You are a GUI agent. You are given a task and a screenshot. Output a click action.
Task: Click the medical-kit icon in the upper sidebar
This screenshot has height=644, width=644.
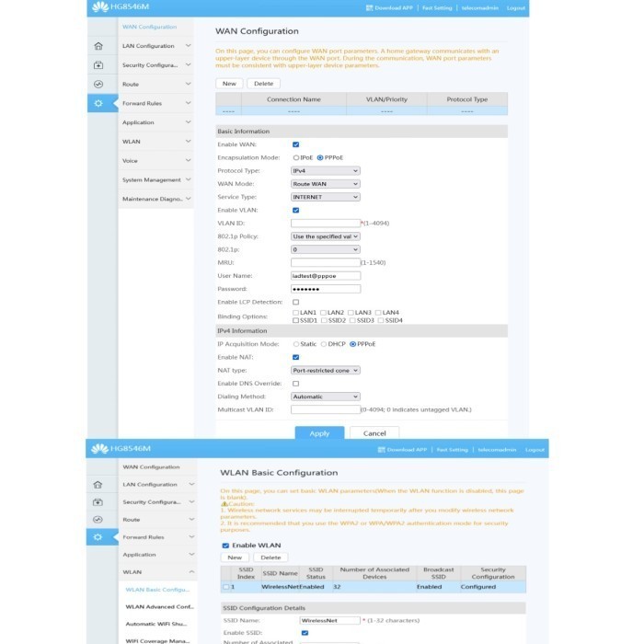98,65
